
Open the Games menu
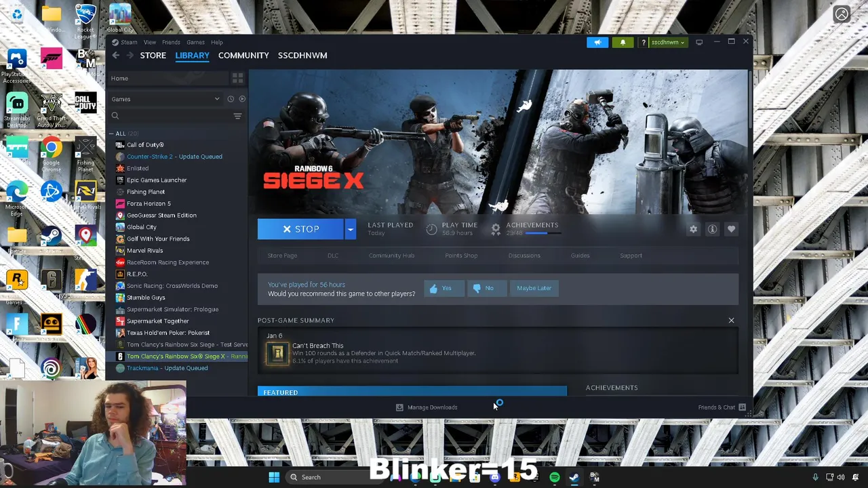point(195,42)
